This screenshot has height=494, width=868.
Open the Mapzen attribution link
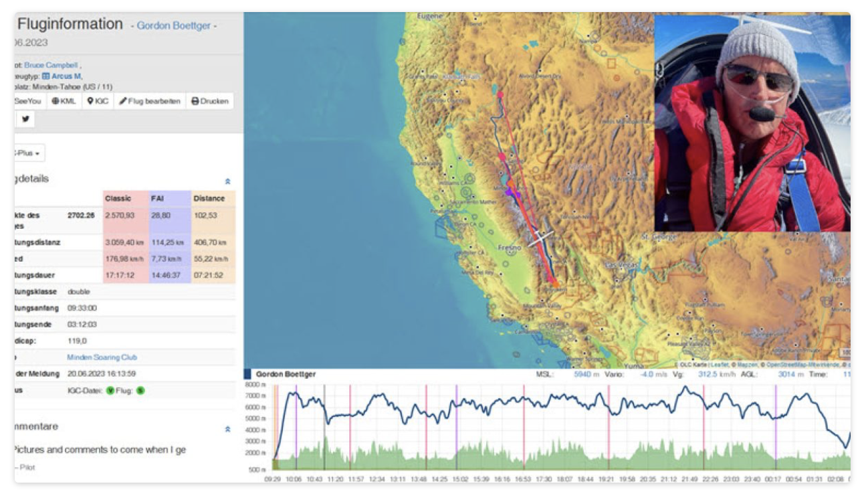(x=747, y=365)
